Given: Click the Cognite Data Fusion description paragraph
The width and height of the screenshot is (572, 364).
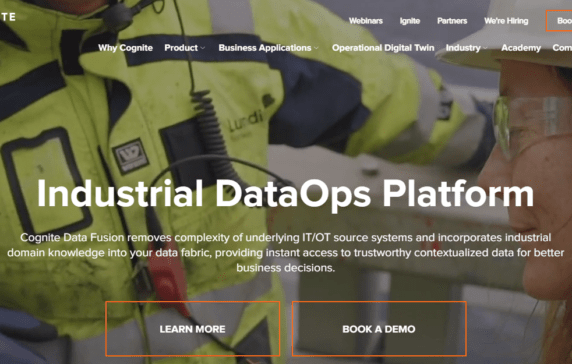Looking at the screenshot, I should [285, 252].
